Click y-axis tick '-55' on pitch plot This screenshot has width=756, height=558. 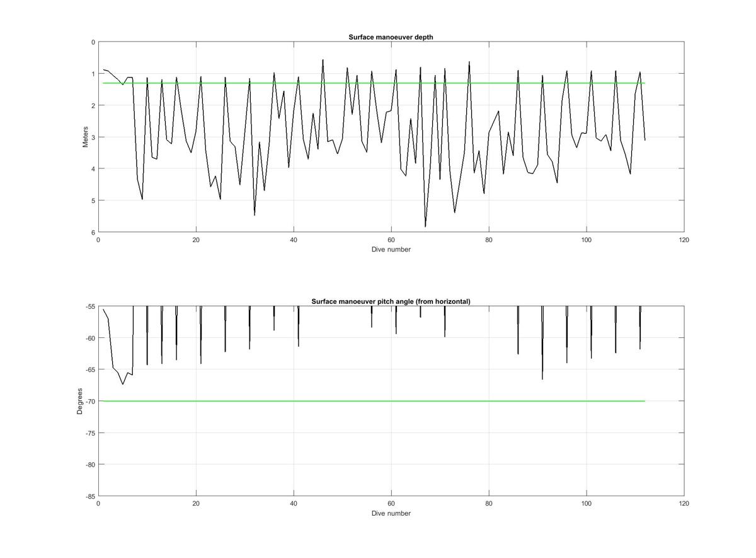(89, 306)
